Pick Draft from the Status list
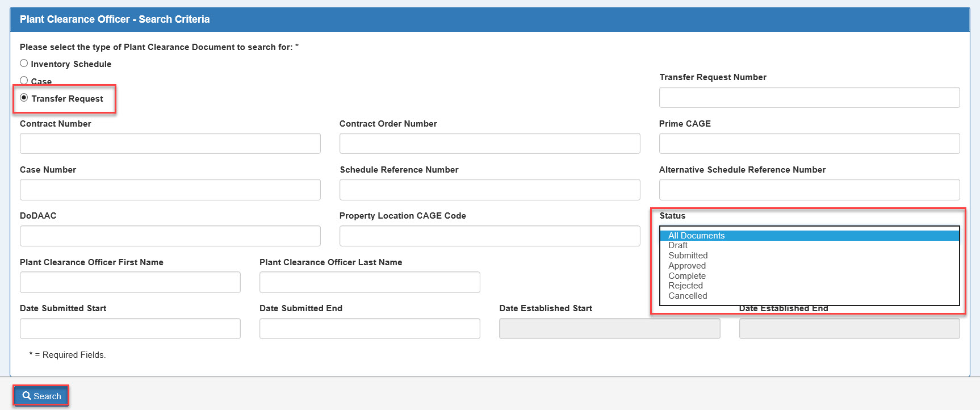Image resolution: width=980 pixels, height=410 pixels. pyautogui.click(x=678, y=245)
